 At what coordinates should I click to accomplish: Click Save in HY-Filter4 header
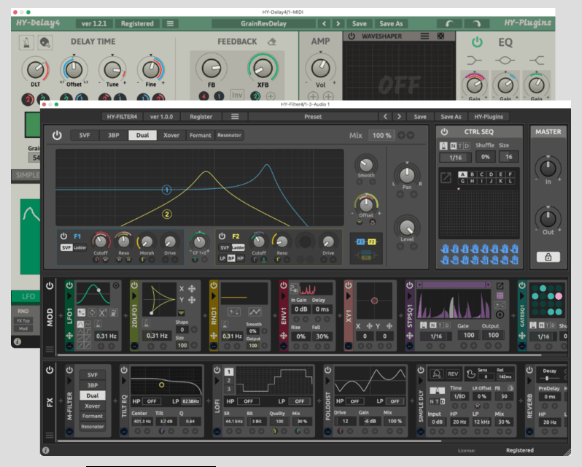tap(420, 117)
